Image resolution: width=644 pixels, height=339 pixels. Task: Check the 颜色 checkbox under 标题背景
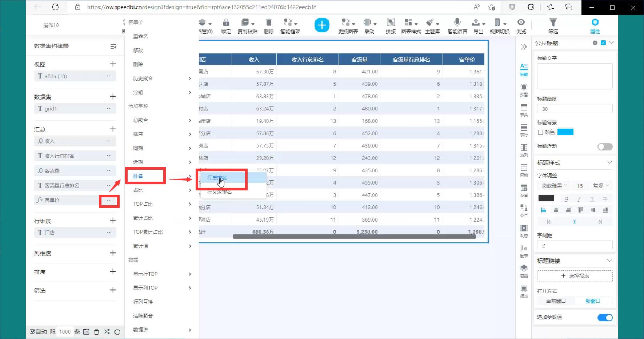point(540,132)
